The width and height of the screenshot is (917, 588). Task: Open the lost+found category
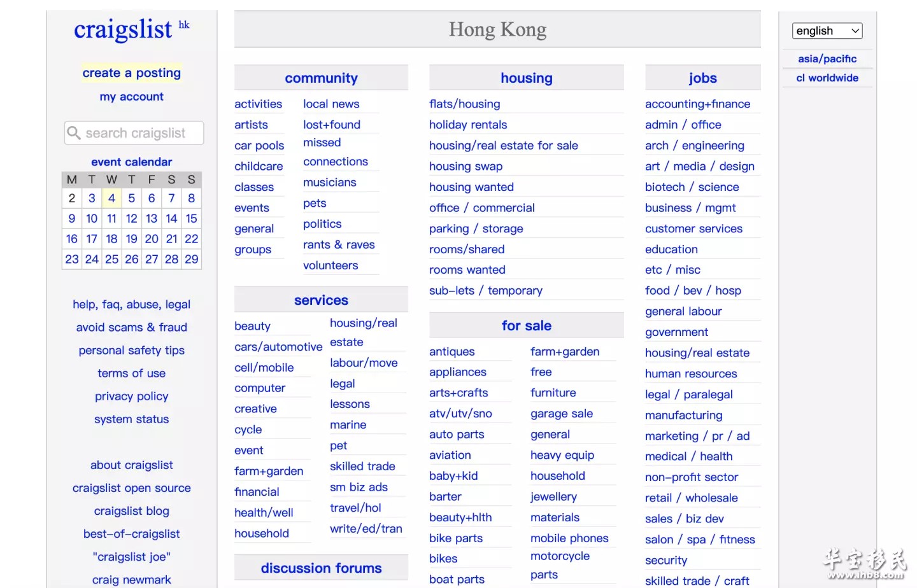pos(332,125)
